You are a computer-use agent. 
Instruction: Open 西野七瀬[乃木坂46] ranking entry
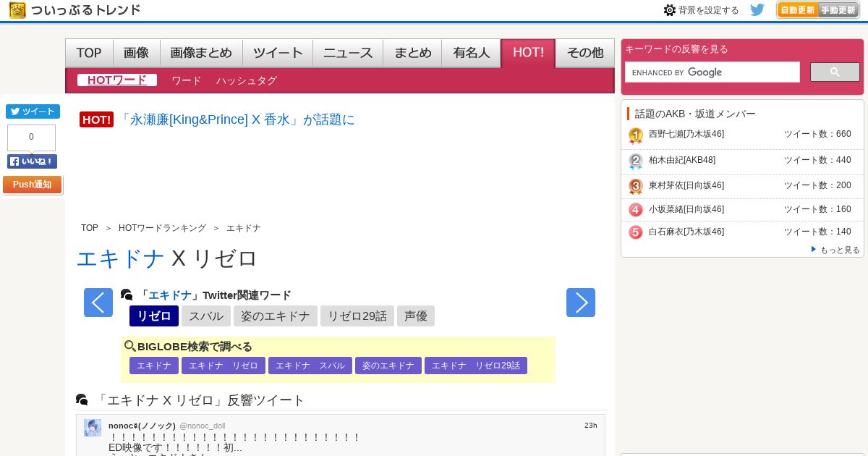tap(686, 134)
